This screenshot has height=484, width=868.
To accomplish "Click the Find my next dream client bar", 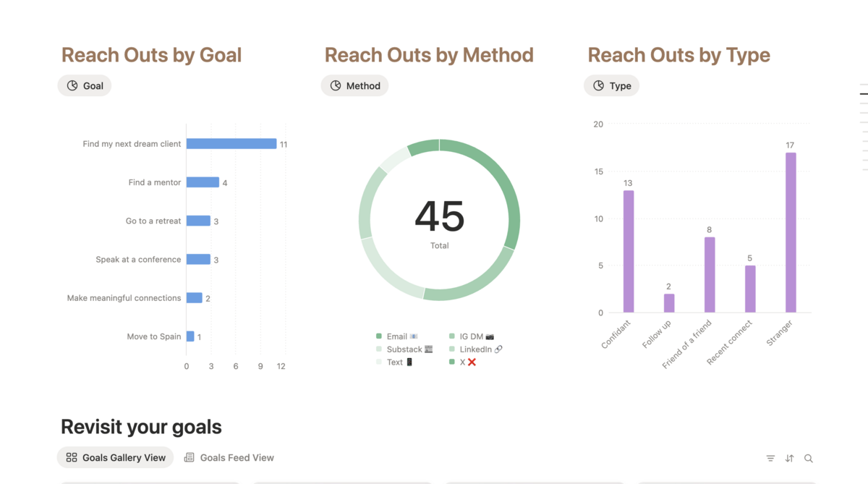I will (x=231, y=144).
